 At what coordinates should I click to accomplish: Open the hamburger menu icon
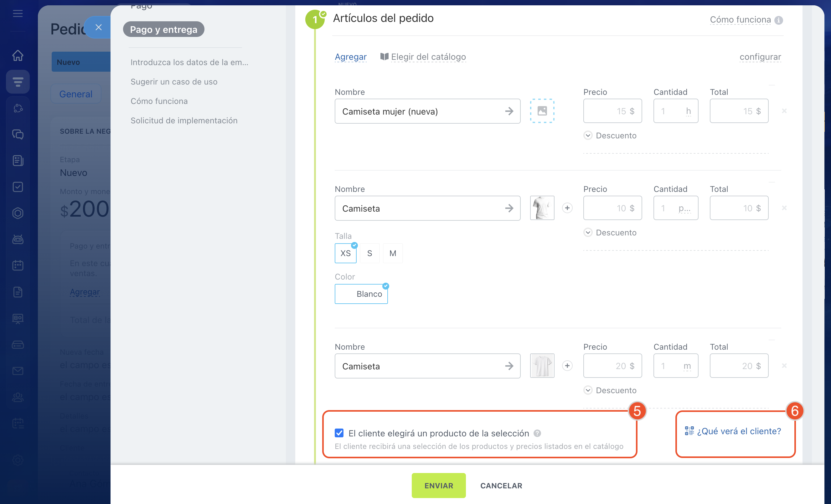18,13
